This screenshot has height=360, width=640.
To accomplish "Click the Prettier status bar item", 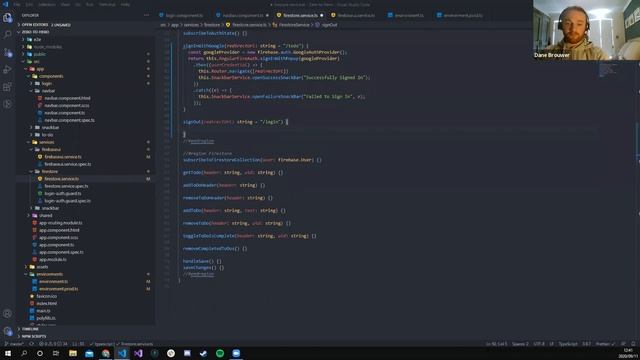I will [605, 344].
